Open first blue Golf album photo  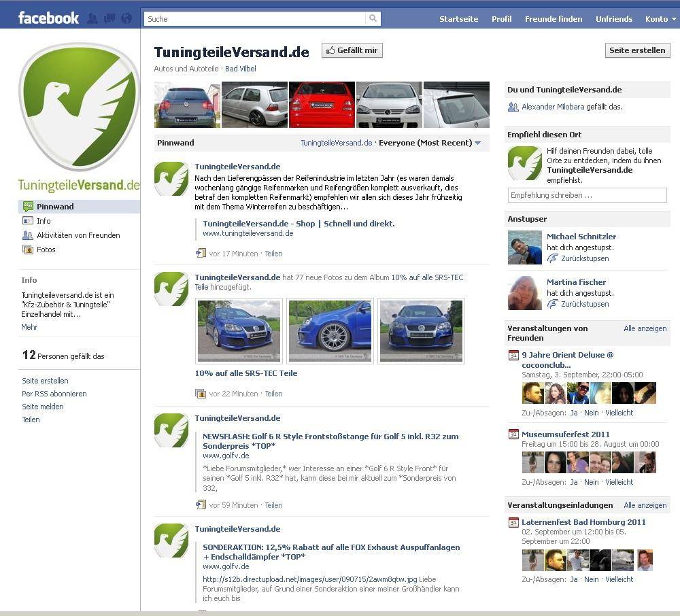(x=239, y=330)
